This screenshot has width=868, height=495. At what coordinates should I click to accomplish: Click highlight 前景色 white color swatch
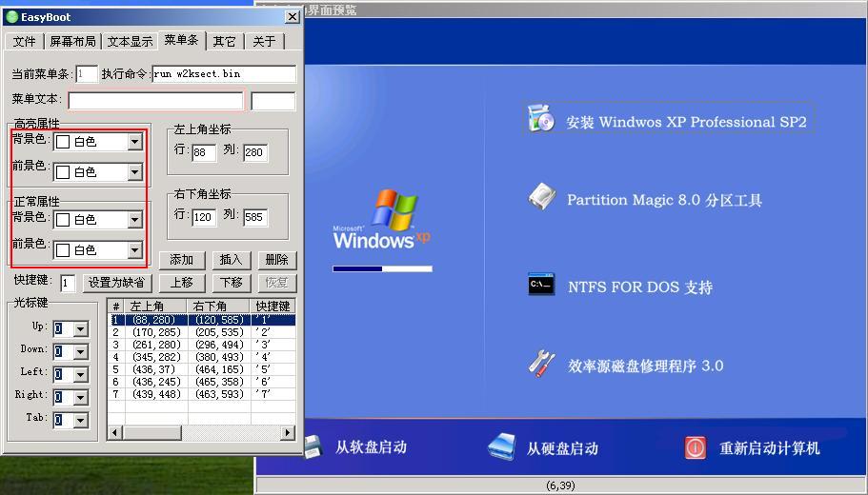[63, 172]
